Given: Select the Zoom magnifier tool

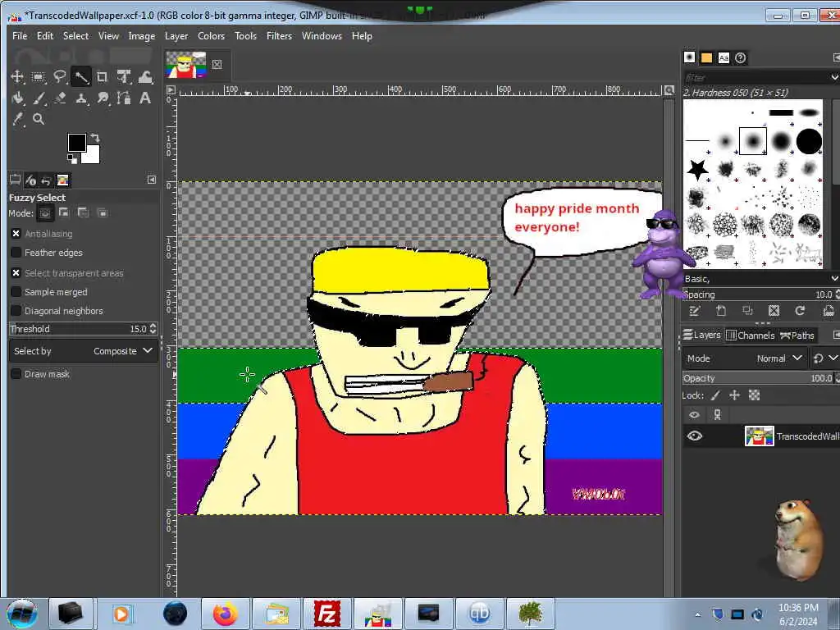Looking at the screenshot, I should click(x=39, y=120).
